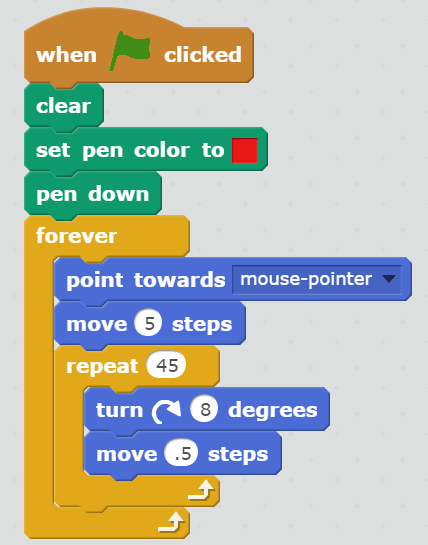Click the 'repeat' block label
The image size is (428, 545).
(x=102, y=366)
